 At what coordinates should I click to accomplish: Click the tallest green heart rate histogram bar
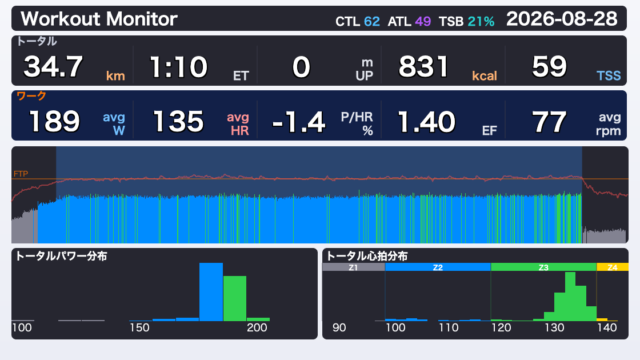click(570, 296)
